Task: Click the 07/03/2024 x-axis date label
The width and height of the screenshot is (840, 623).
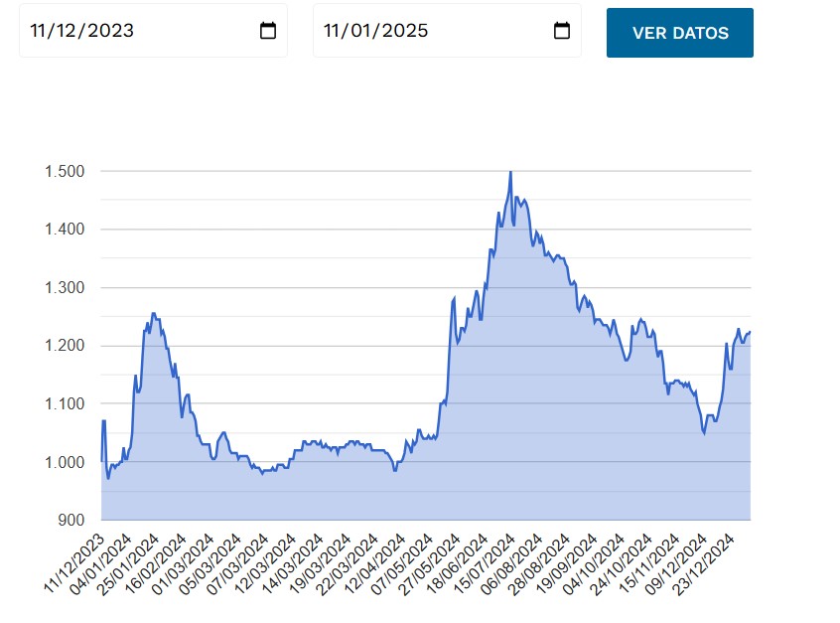Action: (238, 563)
